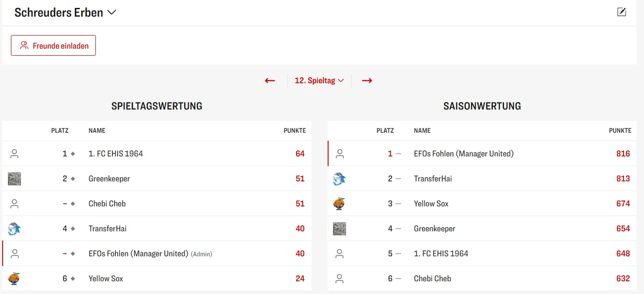Click the edit league pencil icon
The height and width of the screenshot is (294, 644).
point(621,12)
